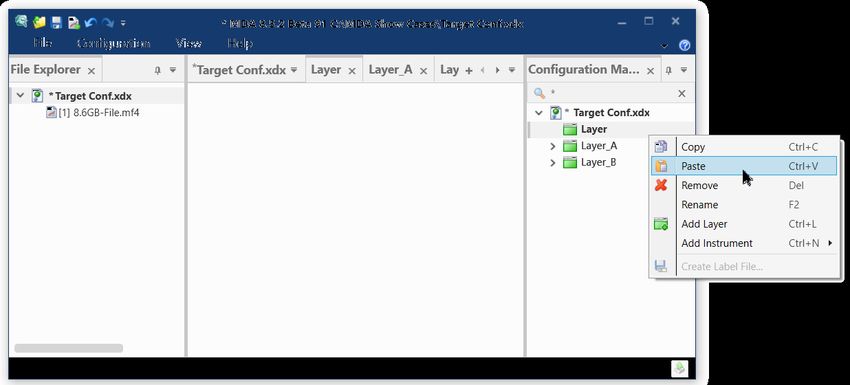
Task: Click the status bar icon at bottom right
Action: [679, 369]
